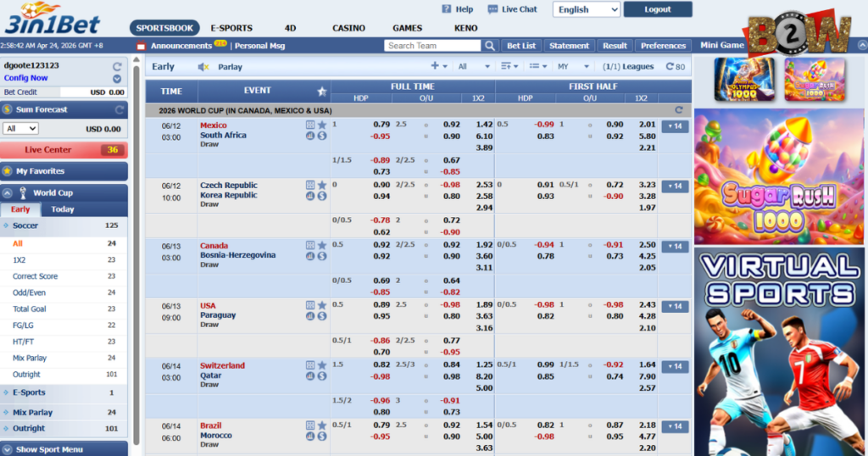Screen dimensions: 868x456
Task: Open statistics icon for USA vs Paraguay
Action: point(310,316)
